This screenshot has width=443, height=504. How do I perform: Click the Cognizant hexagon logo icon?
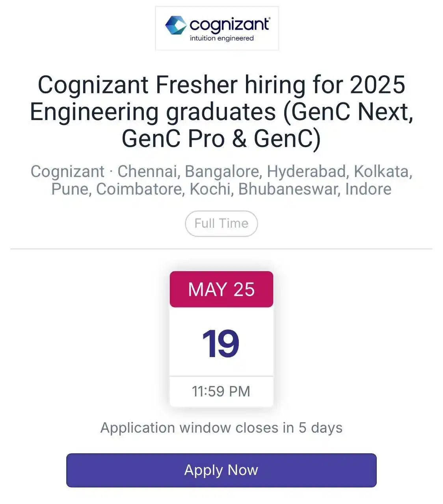pyautogui.click(x=175, y=25)
